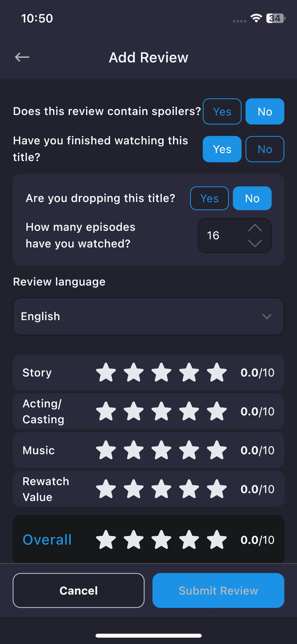
Task: Tap the Wi-Fi status icon
Action: click(x=256, y=18)
